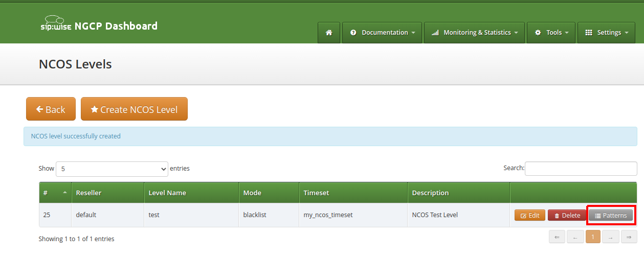
Task: Edit the test NCOS level
Action: (530, 216)
